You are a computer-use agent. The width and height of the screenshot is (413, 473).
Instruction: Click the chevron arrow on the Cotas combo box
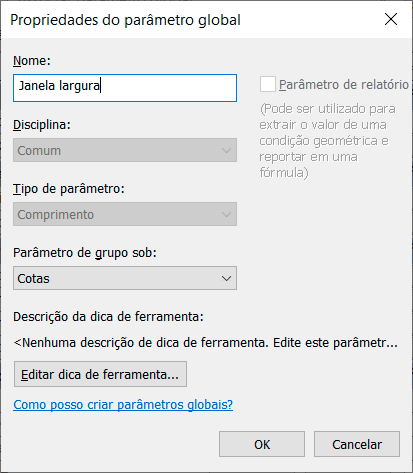pos(226,278)
